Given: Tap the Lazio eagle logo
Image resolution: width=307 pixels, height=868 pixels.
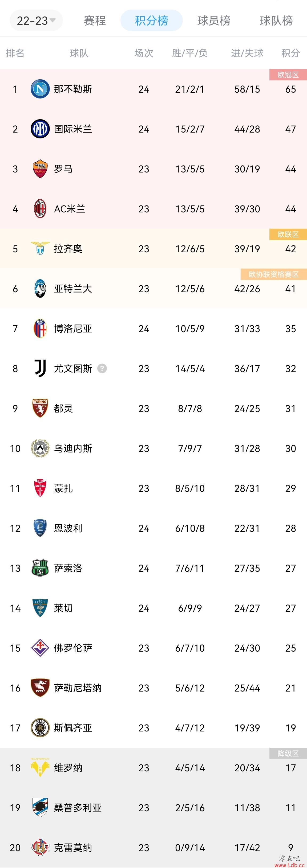Looking at the screenshot, I should pos(40,249).
